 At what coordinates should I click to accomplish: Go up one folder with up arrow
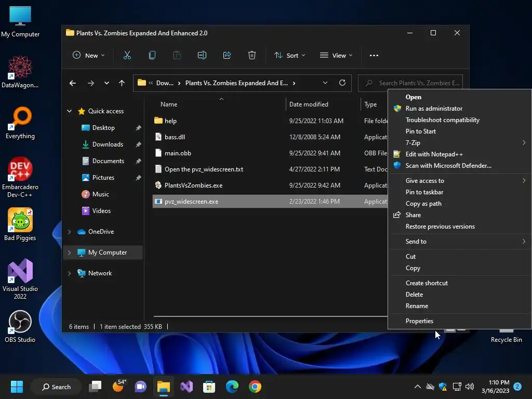pos(122,83)
